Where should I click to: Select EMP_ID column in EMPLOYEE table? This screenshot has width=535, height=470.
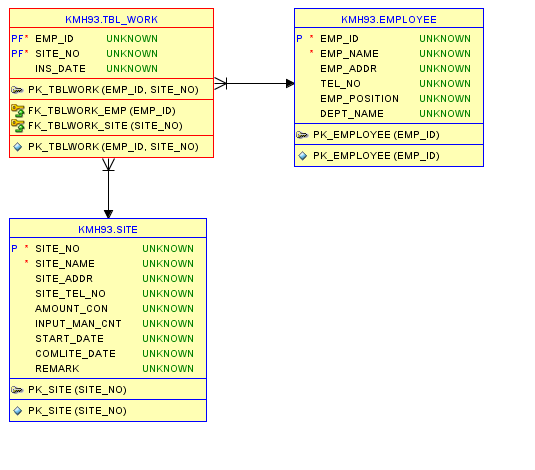pos(339,39)
